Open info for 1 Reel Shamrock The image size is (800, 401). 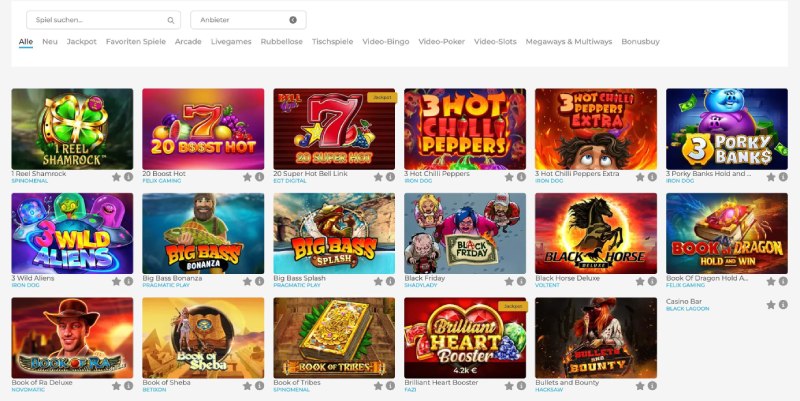coord(129,177)
